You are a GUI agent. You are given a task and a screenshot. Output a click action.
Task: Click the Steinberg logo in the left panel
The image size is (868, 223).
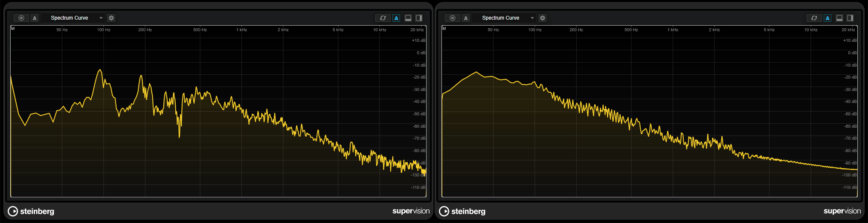click(x=31, y=211)
